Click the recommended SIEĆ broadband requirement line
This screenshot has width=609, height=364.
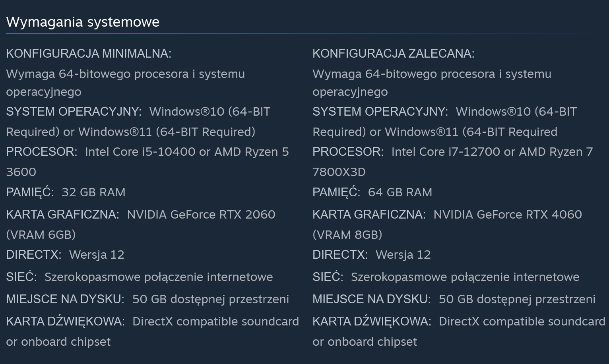[x=446, y=277]
